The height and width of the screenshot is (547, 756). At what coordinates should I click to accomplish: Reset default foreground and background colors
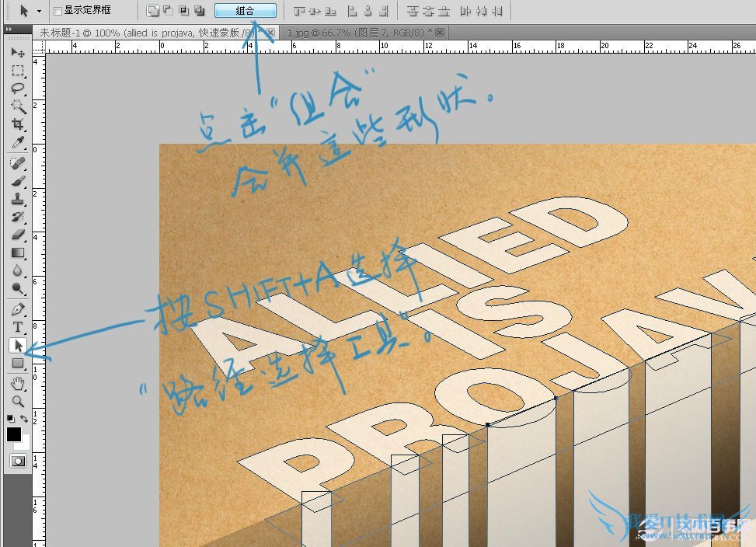coord(11,418)
